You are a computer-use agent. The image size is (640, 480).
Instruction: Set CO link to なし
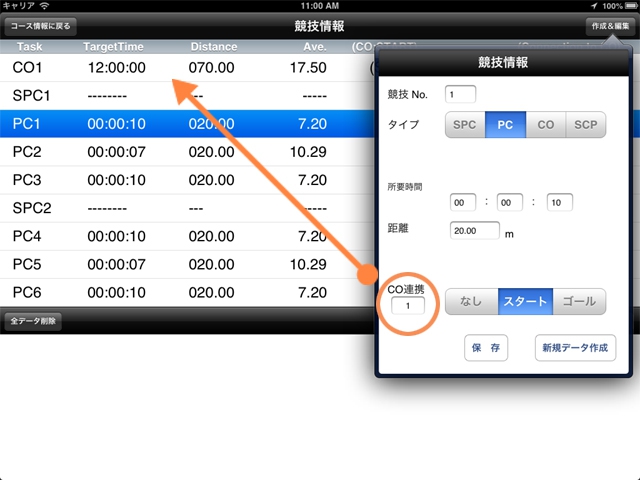click(x=471, y=300)
